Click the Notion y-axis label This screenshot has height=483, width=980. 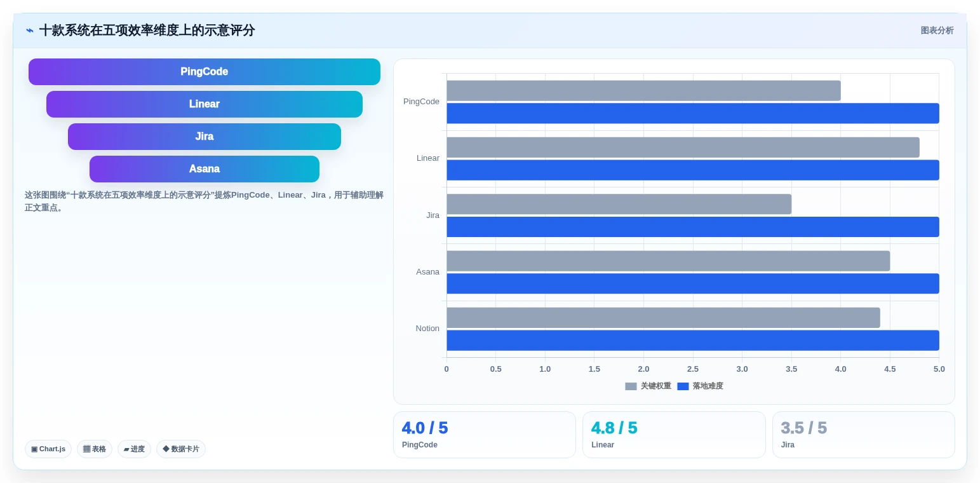point(427,329)
